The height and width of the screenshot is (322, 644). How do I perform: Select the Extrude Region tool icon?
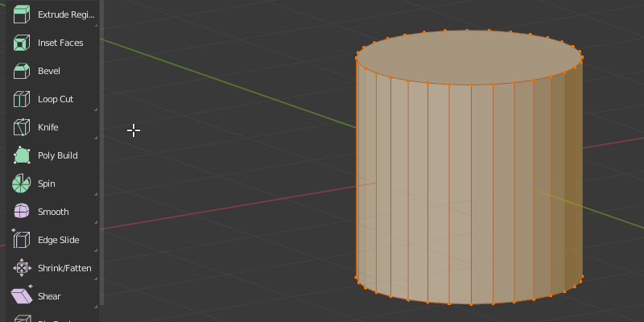pos(22,14)
